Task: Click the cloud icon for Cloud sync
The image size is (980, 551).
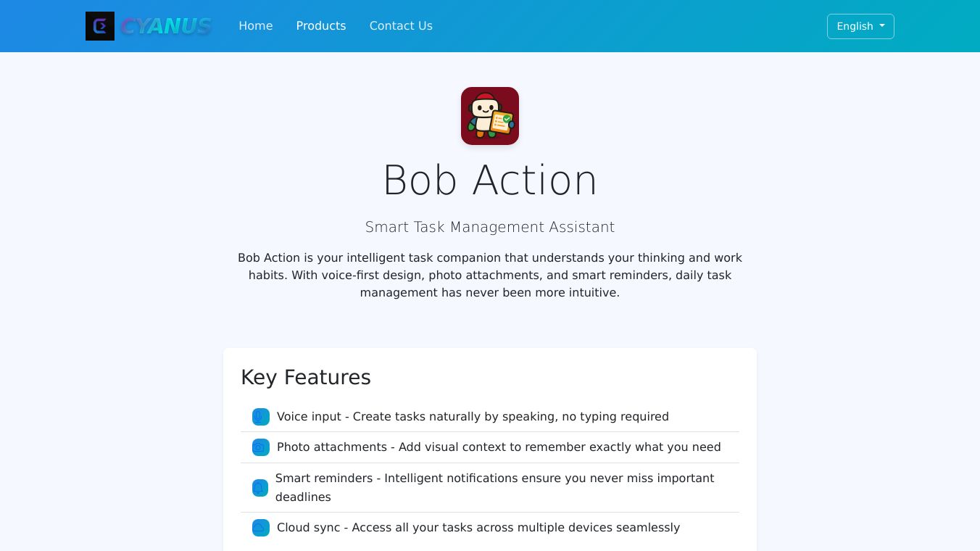Action: 261,528
